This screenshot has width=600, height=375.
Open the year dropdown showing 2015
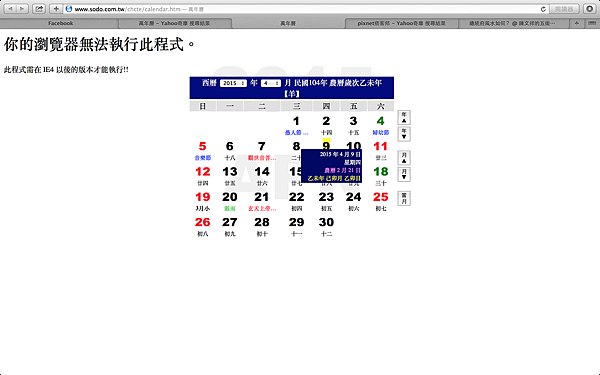pos(233,83)
